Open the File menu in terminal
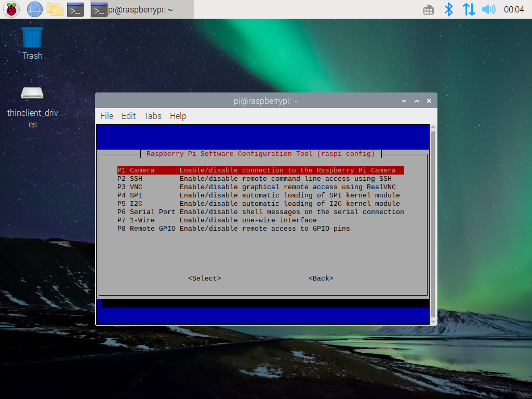 [x=107, y=116]
